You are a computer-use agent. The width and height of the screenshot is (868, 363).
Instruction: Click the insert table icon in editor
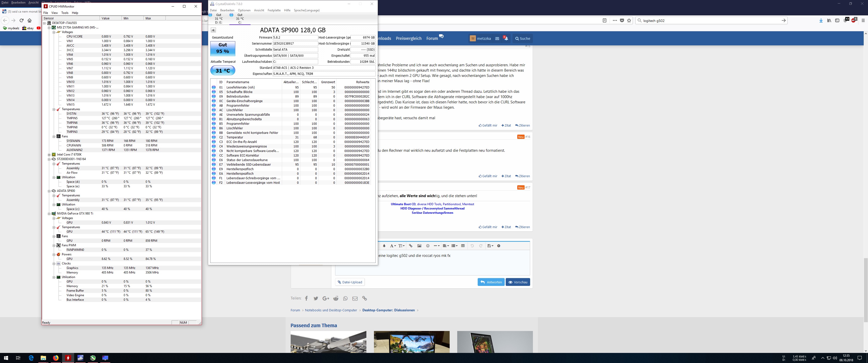click(x=463, y=246)
